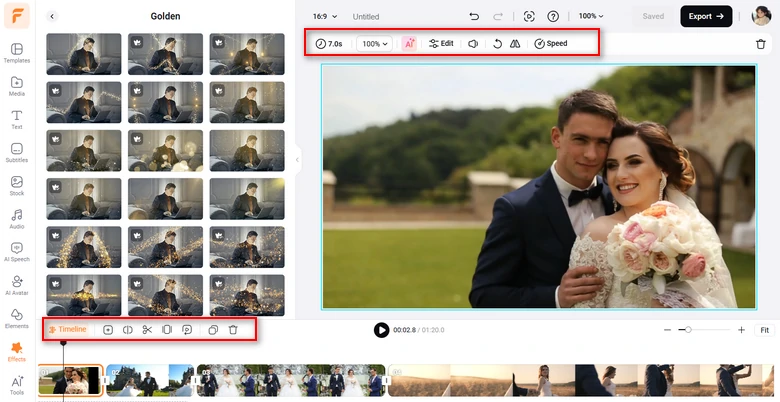
Task: Select timeline clip 01 thumbnail
Action: (x=70, y=381)
